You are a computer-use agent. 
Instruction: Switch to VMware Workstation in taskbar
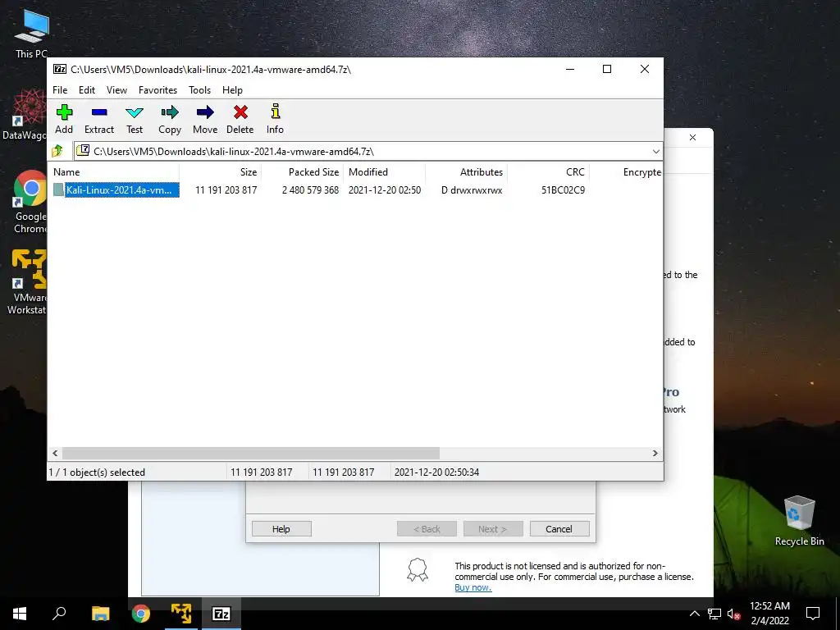click(181, 614)
